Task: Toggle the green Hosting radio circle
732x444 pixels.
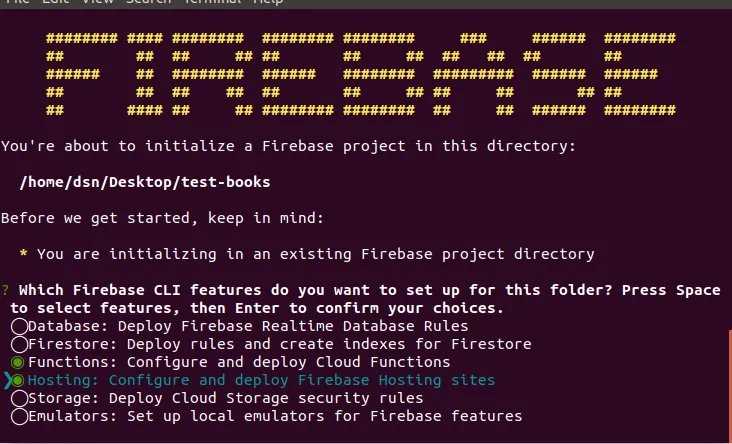Action: [x=18, y=381]
